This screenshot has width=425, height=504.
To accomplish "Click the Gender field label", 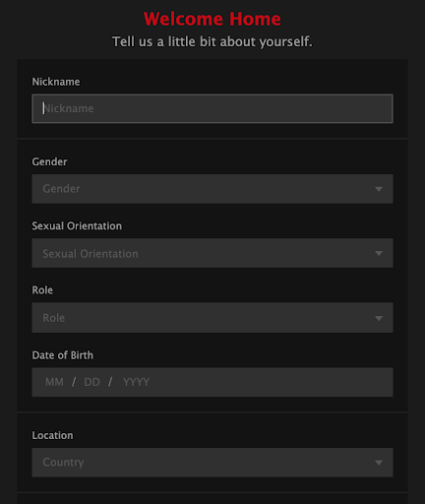I will point(49,161).
